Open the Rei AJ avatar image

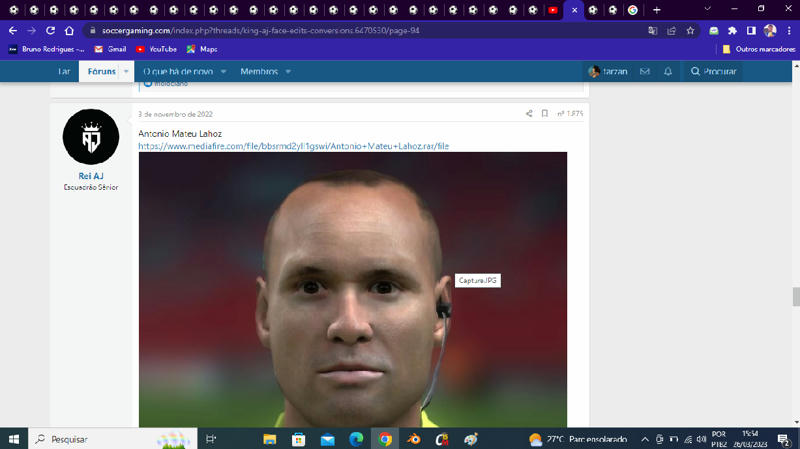[91, 137]
